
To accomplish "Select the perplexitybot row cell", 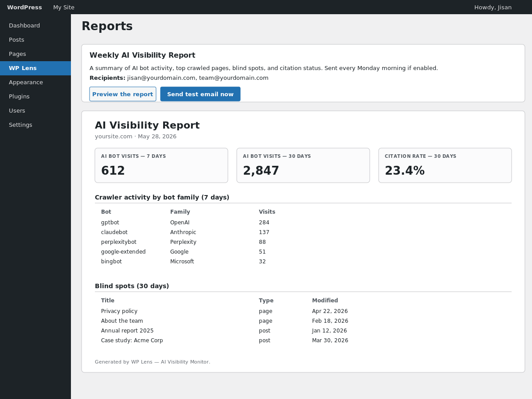I will pyautogui.click(x=119, y=242).
